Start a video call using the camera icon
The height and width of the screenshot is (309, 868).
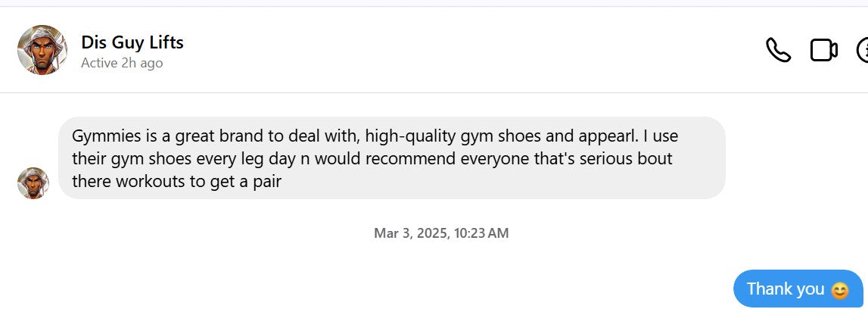tap(823, 50)
